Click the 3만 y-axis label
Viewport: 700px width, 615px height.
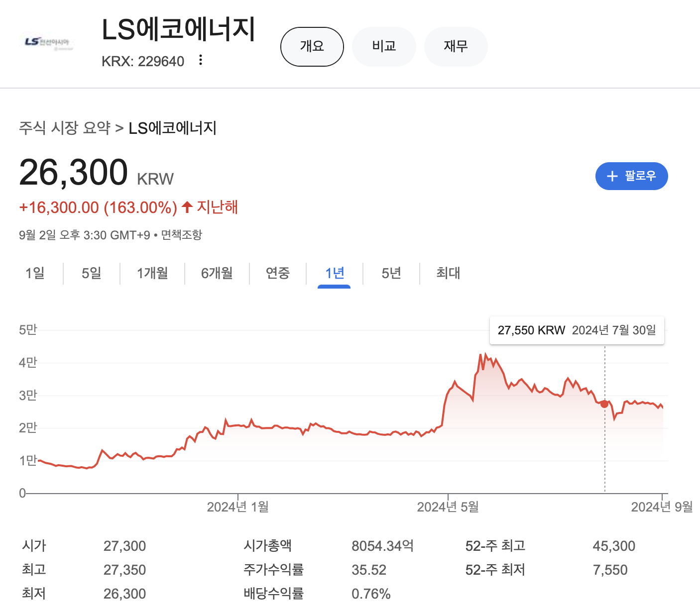28,396
